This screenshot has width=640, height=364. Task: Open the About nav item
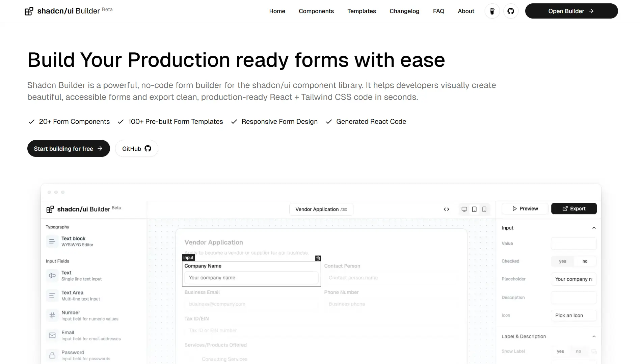466,11
